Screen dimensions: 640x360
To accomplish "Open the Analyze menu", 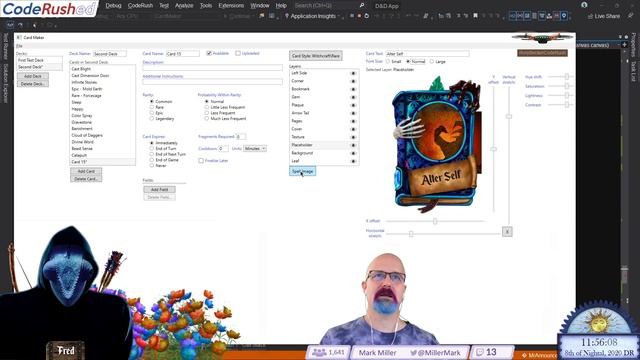I will pos(184,6).
